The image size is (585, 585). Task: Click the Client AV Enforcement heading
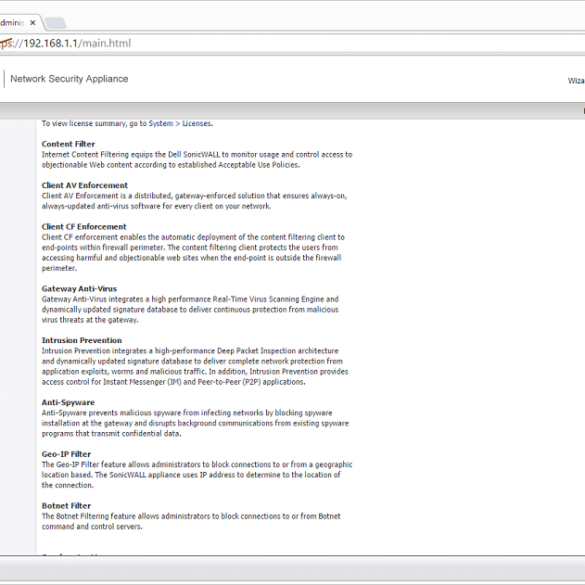tap(85, 185)
